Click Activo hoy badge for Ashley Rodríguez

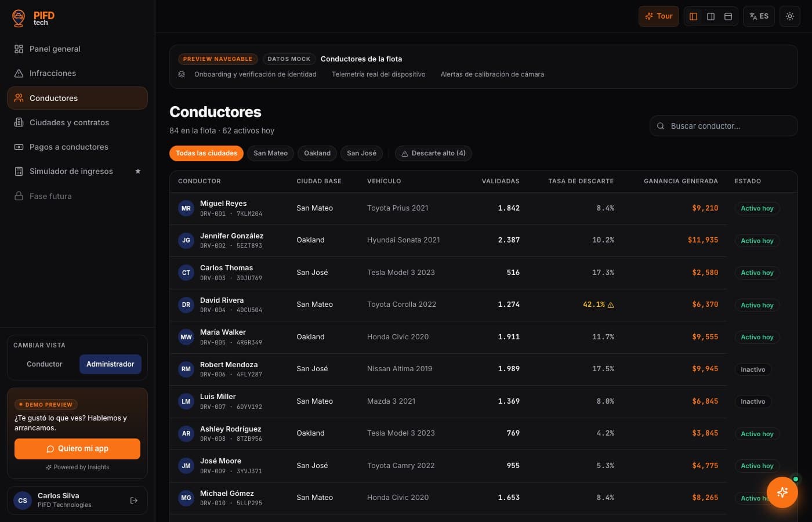click(x=757, y=434)
